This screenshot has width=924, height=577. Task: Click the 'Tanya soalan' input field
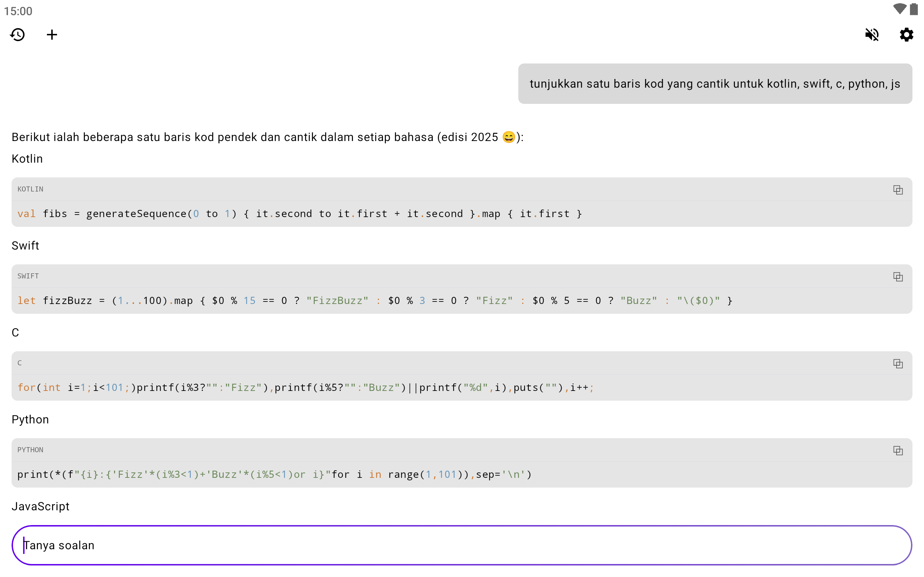point(461,545)
